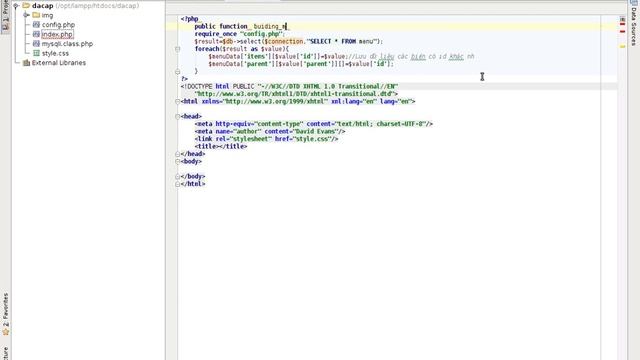The height and width of the screenshot is (360, 640).
Task: Place cursor on 'public function' line
Action: tap(241, 27)
